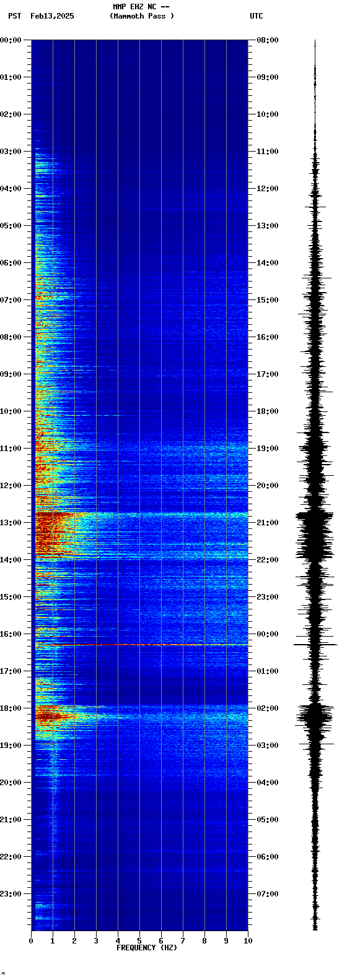Select the PST axis label '05:00'
This screenshot has width=342, height=980.
[x=11, y=226]
